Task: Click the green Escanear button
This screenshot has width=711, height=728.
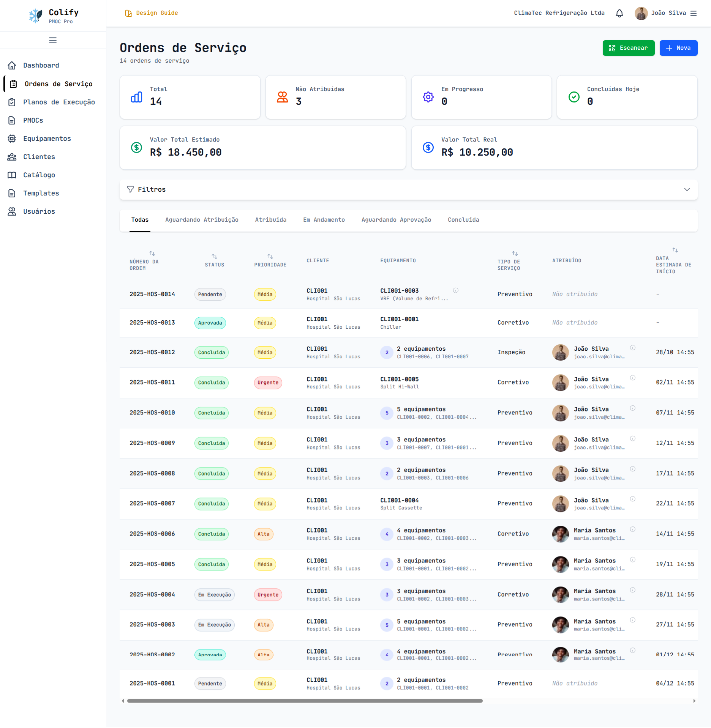Action: click(628, 48)
